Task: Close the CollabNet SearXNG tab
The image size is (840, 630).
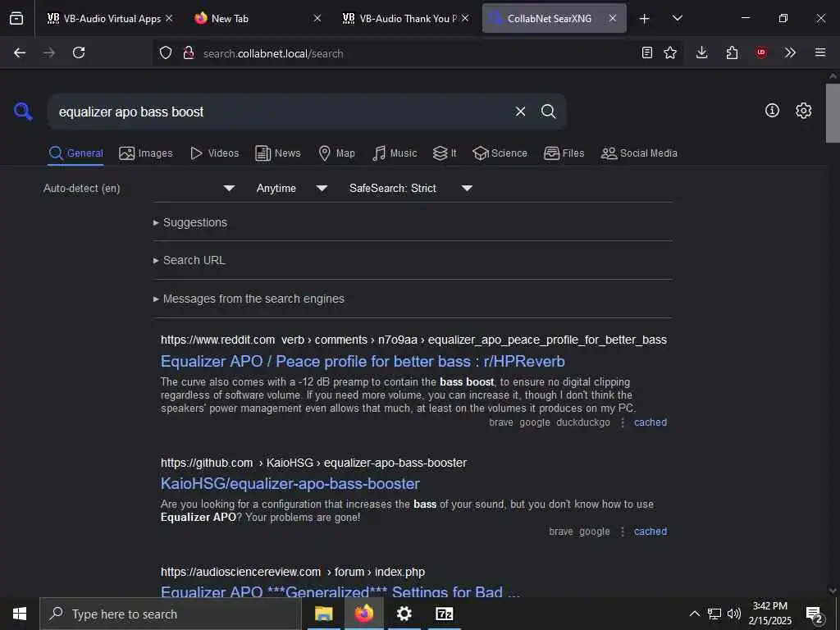Action: click(x=612, y=18)
